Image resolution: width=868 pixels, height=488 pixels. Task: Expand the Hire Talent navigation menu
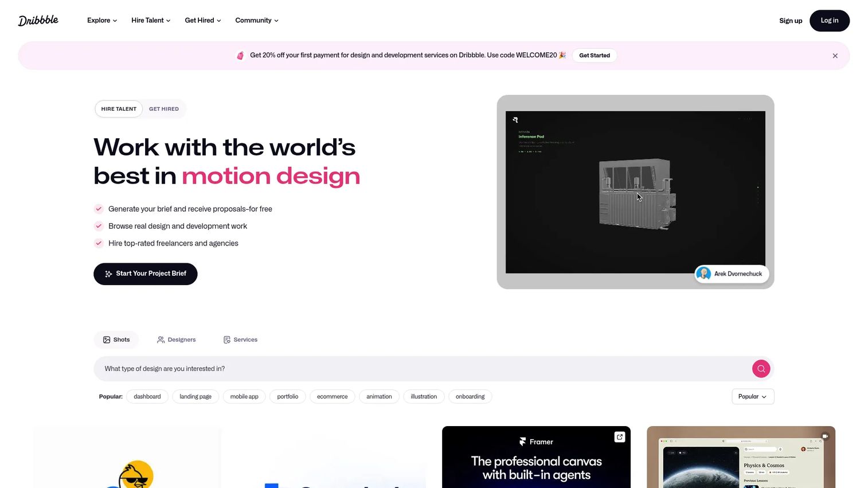click(x=151, y=21)
